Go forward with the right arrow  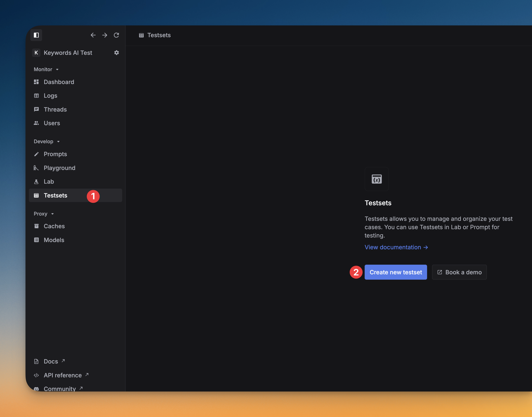(105, 35)
